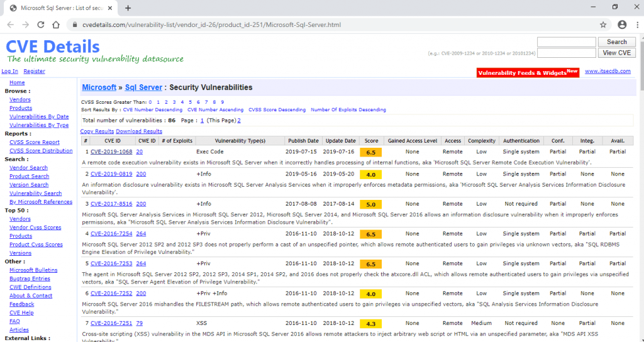The image size is (644, 342).
Task: Open a new tab with plus icon
Action: click(128, 8)
